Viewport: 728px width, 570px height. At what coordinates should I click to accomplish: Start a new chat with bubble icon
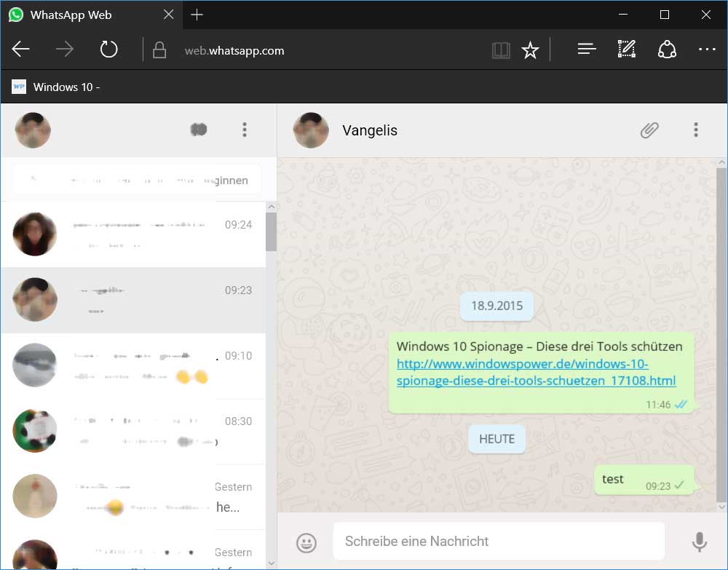tap(199, 130)
